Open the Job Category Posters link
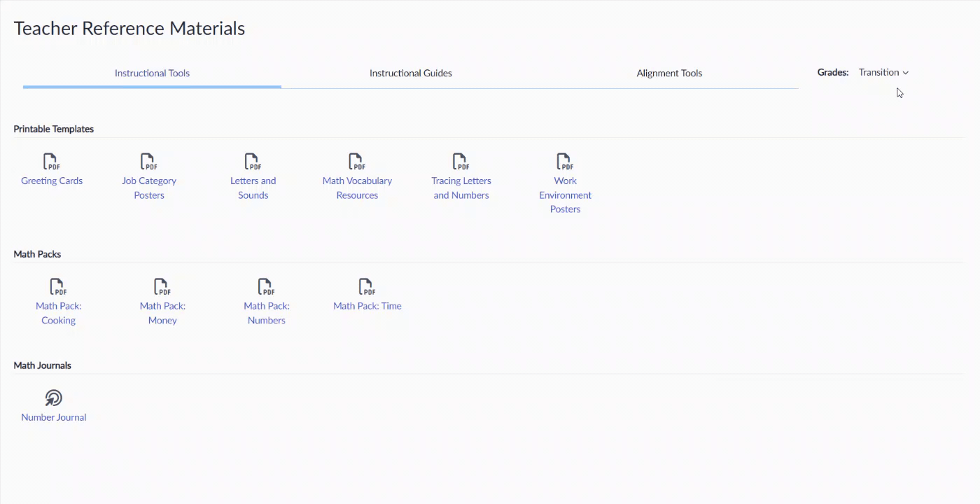Image resolution: width=980 pixels, height=504 pixels. coord(149,188)
